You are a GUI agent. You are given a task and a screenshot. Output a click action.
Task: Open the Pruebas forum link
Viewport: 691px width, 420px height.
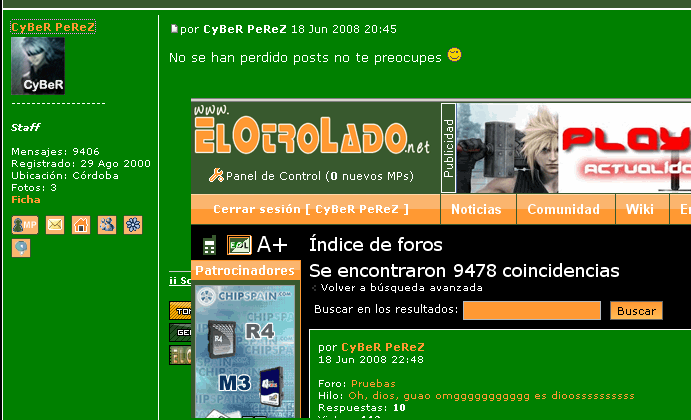pos(373,383)
